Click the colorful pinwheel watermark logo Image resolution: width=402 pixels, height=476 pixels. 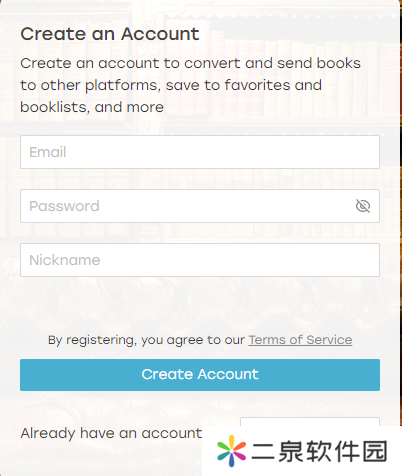(x=231, y=451)
